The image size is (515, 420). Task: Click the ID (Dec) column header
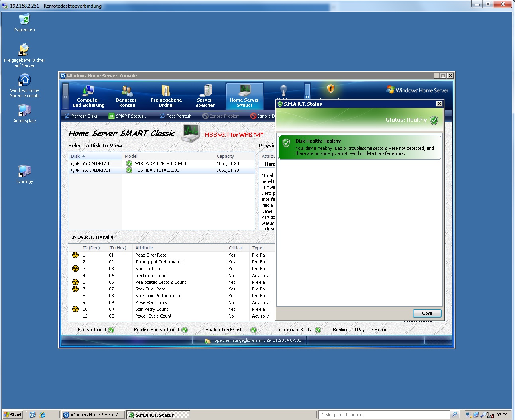coord(93,248)
